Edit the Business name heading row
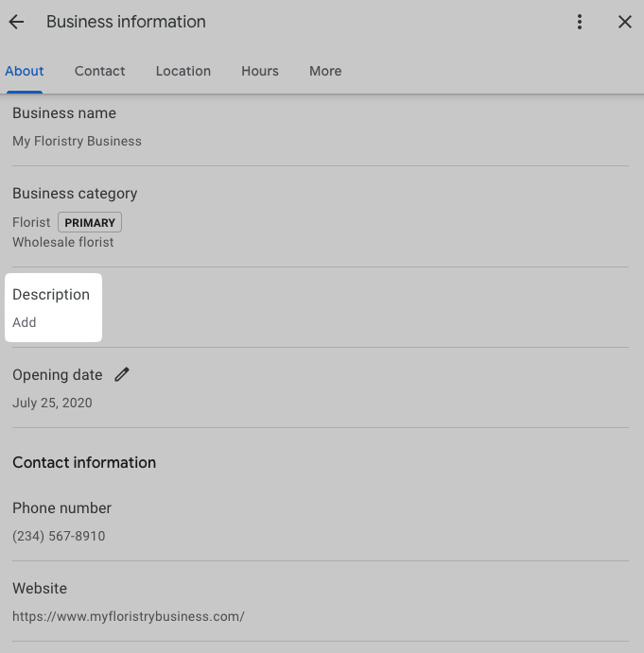The height and width of the screenshot is (653, 644). 64,113
